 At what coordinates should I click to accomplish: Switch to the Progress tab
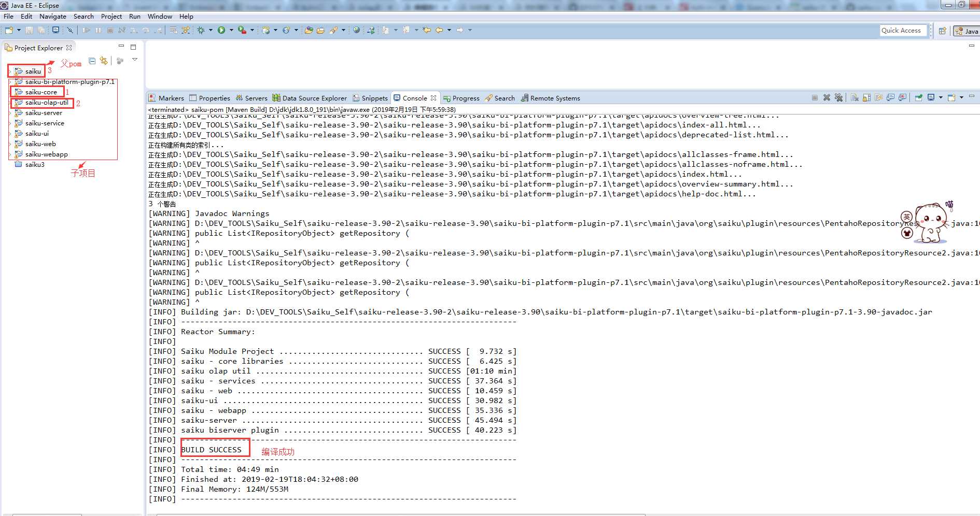click(461, 98)
